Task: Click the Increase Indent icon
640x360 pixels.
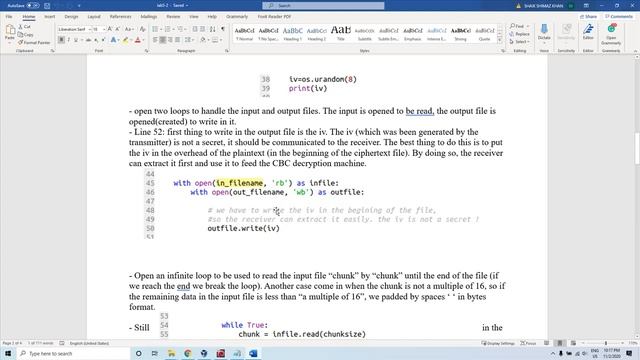Action: (x=203, y=29)
